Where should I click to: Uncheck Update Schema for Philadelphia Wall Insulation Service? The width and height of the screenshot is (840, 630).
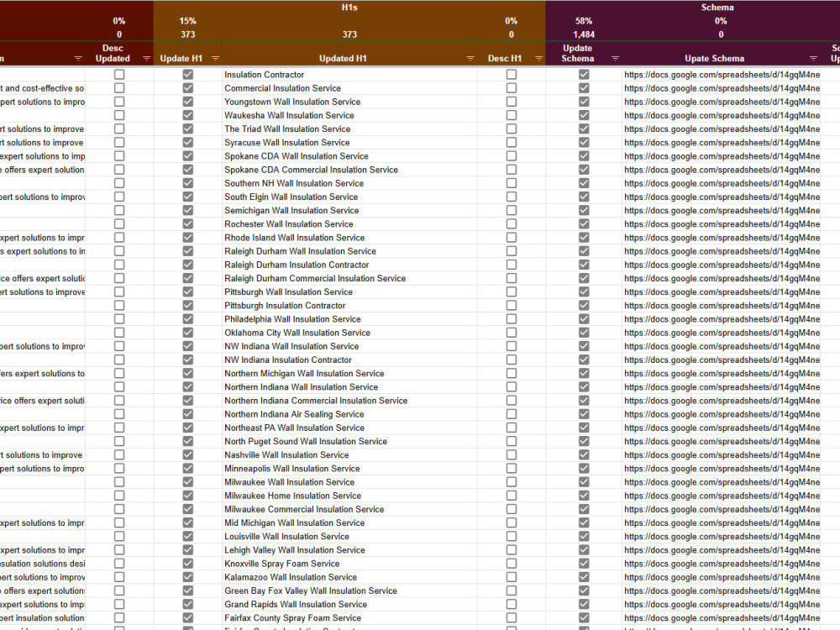tap(584, 318)
